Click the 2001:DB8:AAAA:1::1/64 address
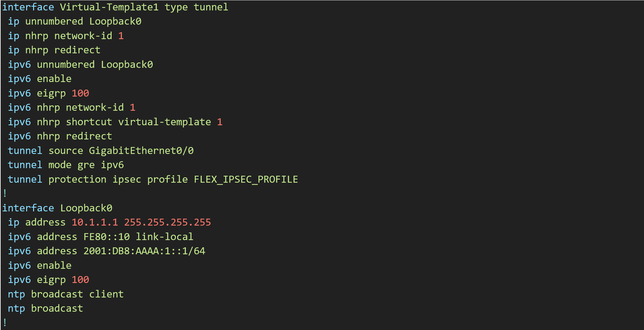This screenshot has height=330, width=644. click(144, 251)
